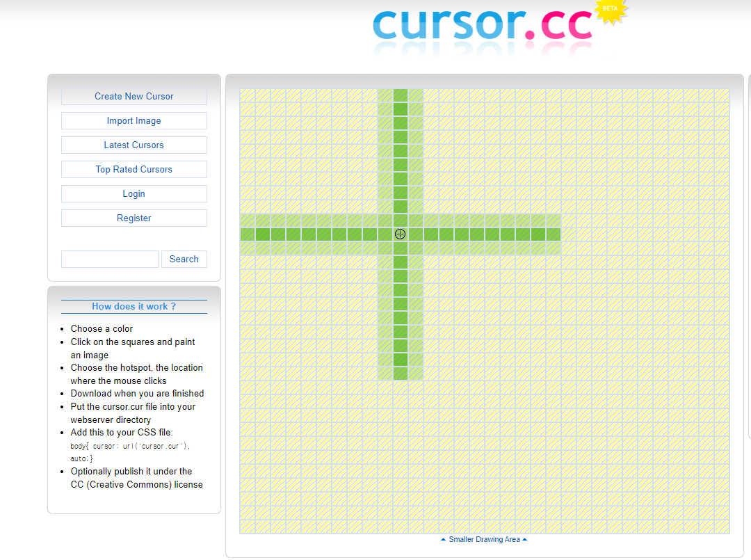Open the Login page
The width and height of the screenshot is (751, 560).
(x=134, y=194)
